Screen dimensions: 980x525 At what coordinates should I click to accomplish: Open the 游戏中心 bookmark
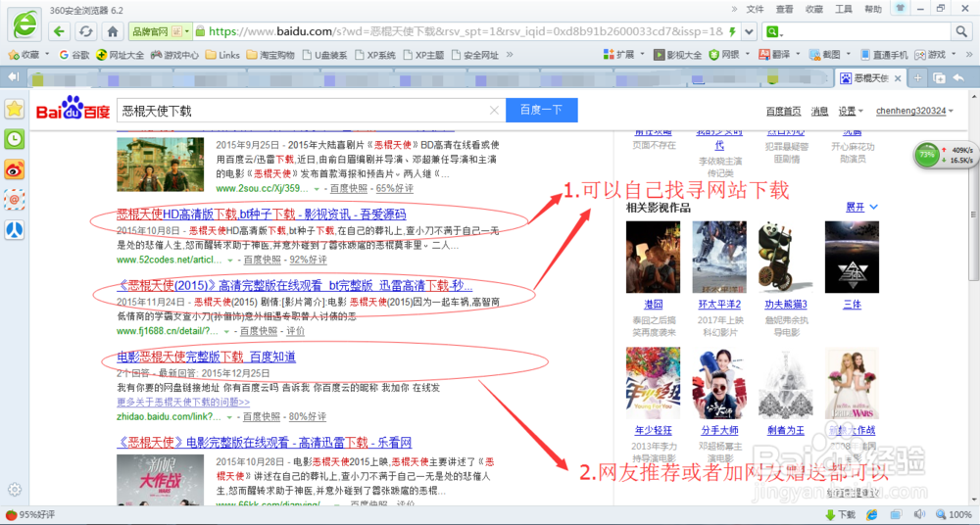pyautogui.click(x=174, y=55)
